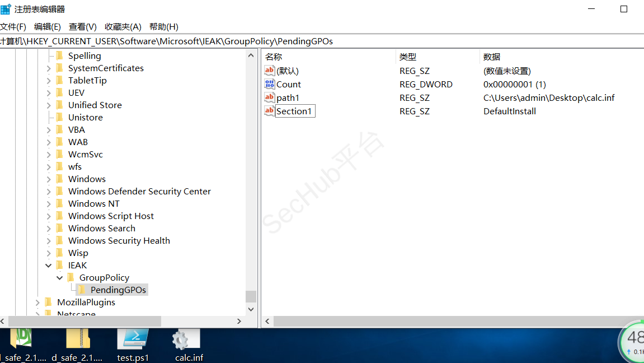Image resolution: width=644 pixels, height=363 pixels.
Task: Select the (默认) string value icon
Action: [270, 71]
